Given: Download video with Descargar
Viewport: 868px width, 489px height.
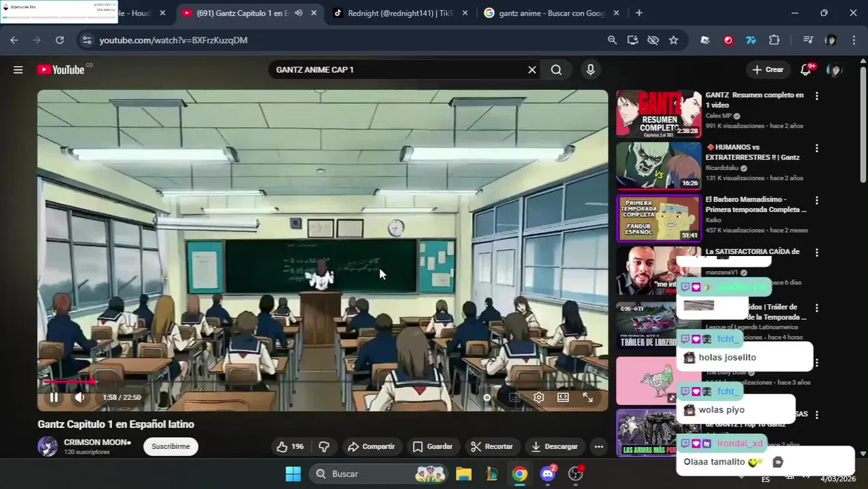Looking at the screenshot, I should (554, 446).
